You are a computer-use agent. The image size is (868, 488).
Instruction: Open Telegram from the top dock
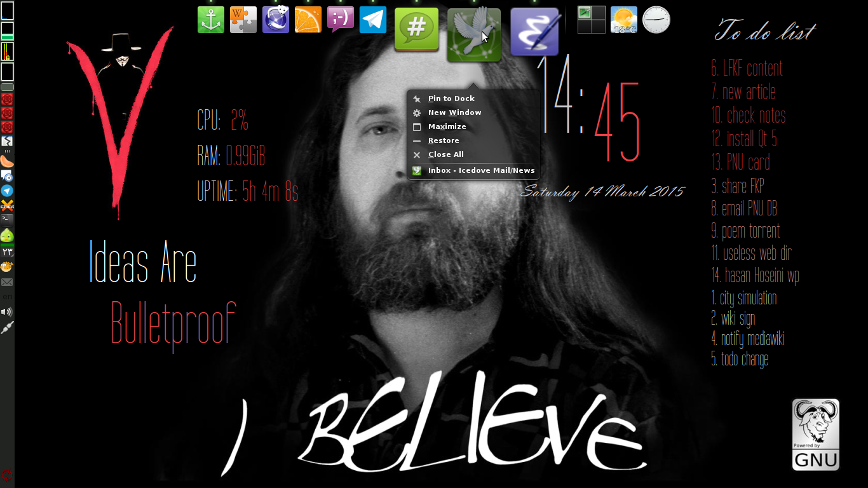373,20
